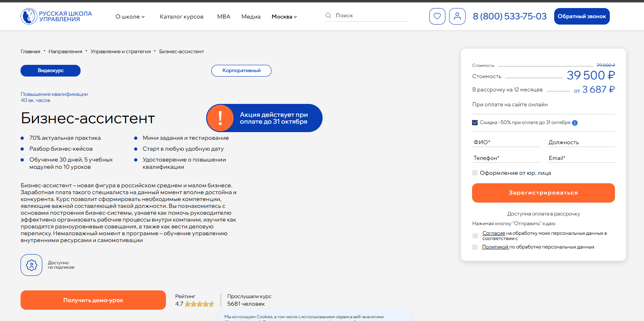
Task: Click the orange exclamation promo icon
Action: (220, 118)
